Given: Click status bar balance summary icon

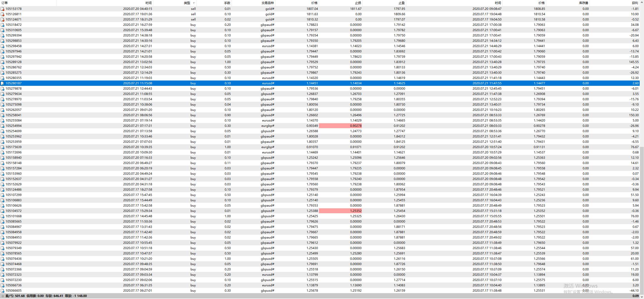Looking at the screenshot, I should click(3, 296).
